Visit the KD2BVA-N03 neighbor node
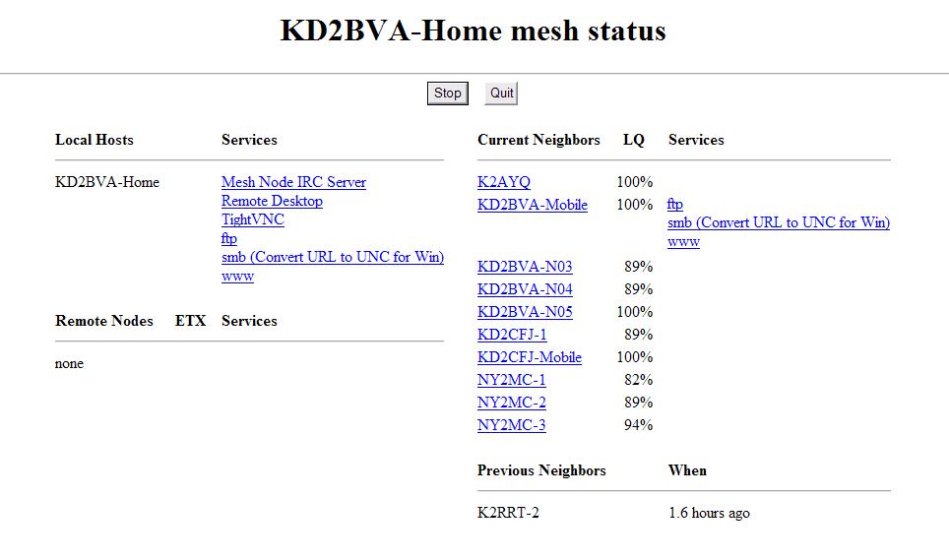 [x=525, y=267]
